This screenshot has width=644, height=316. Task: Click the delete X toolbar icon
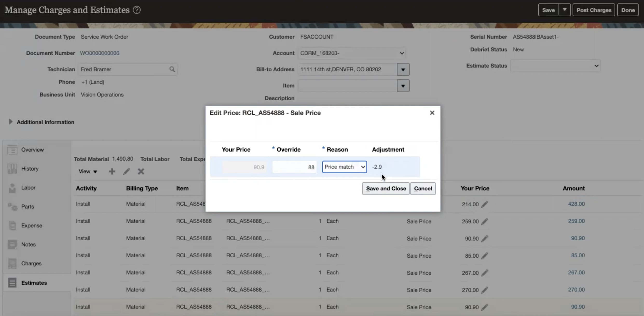[141, 171]
